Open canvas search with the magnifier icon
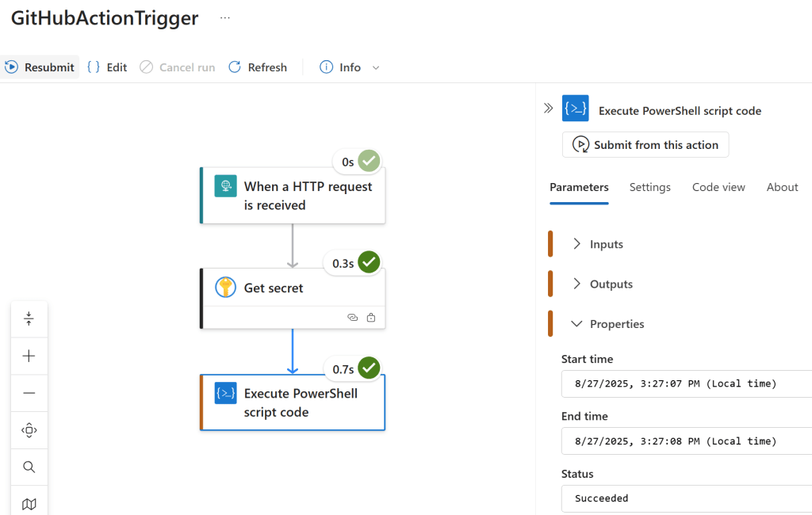 coord(29,467)
